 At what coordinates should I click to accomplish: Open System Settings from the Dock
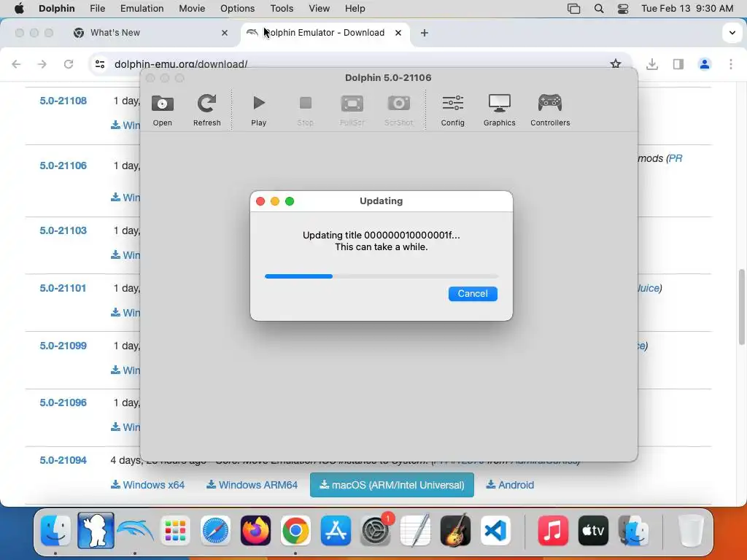tap(376, 531)
